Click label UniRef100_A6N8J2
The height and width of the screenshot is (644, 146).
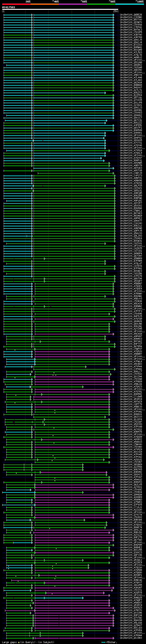point(131,58)
